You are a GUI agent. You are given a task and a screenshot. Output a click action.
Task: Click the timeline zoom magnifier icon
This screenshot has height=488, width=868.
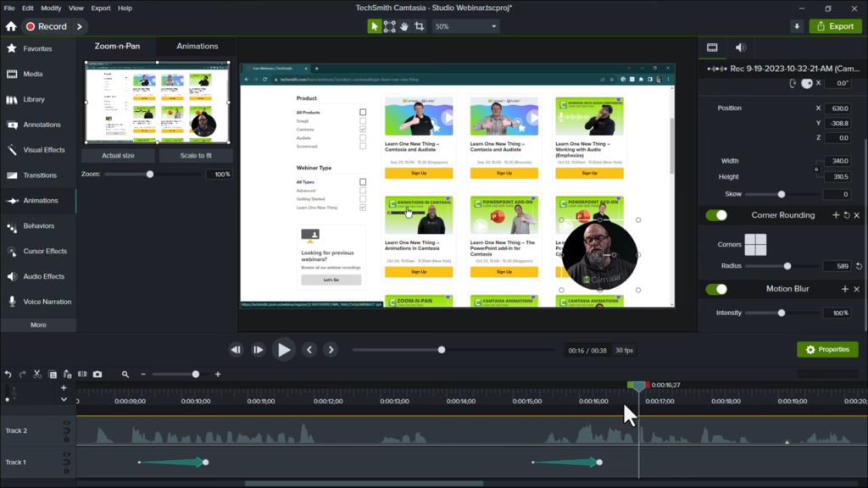[125, 374]
